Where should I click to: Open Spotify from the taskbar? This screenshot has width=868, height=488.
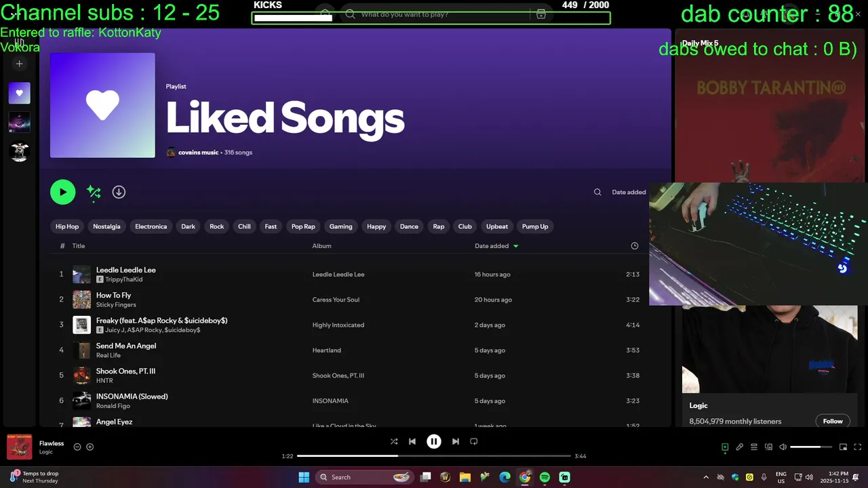tap(545, 477)
